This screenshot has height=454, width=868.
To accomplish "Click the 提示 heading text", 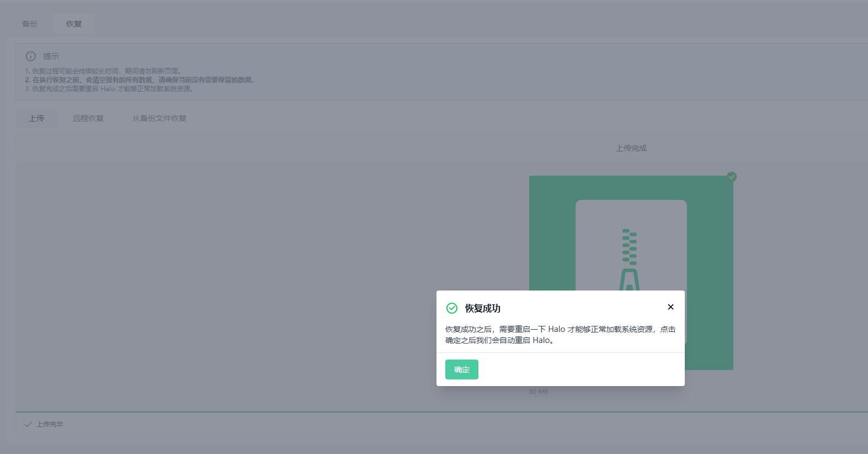I will click(x=51, y=56).
